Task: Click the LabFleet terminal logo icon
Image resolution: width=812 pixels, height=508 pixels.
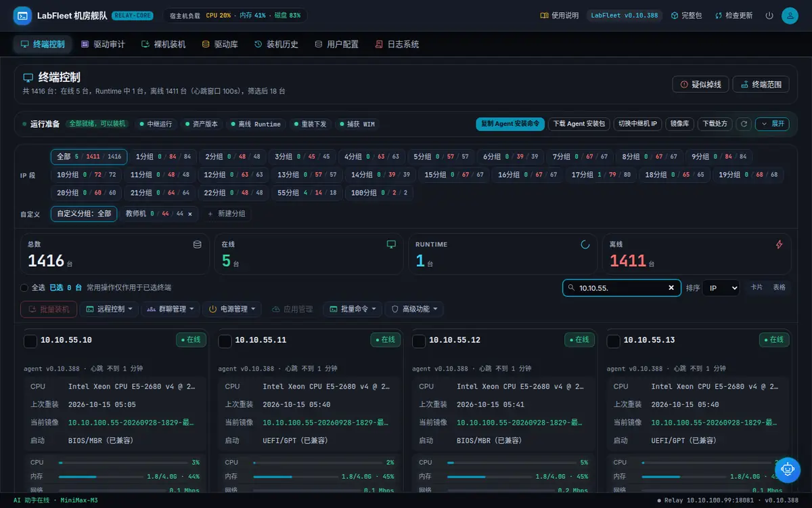Action: pos(23,16)
